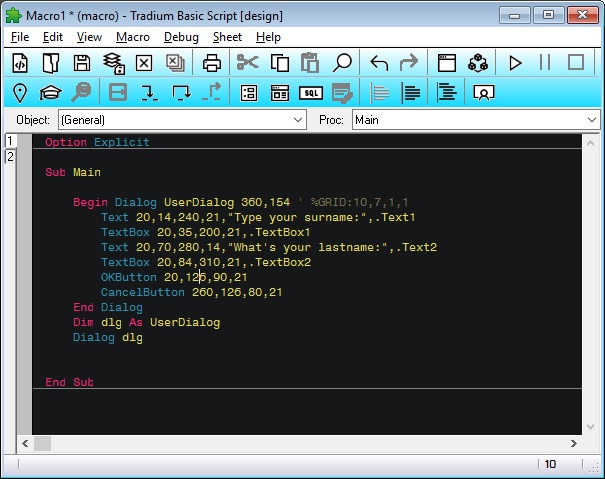Viewport: 605px width, 479px height.
Task: Run the macro with Play button
Action: click(515, 62)
